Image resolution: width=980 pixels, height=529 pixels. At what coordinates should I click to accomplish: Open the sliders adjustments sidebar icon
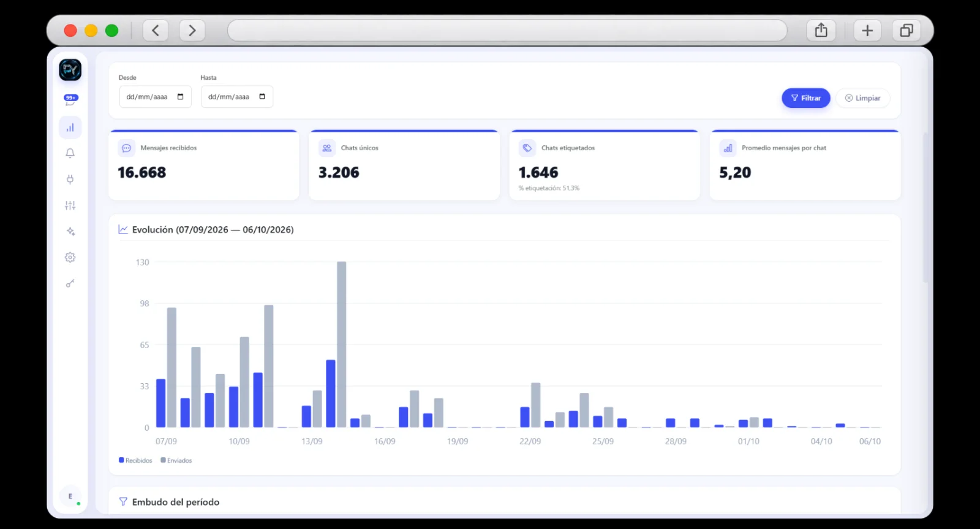point(70,205)
